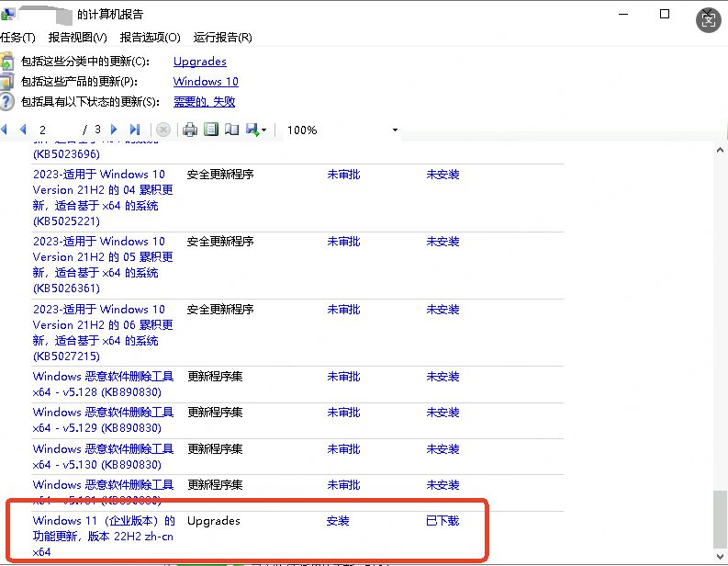Click 未审批 in the v5.129 row
Screen dimensions: 728x566
tap(343, 413)
